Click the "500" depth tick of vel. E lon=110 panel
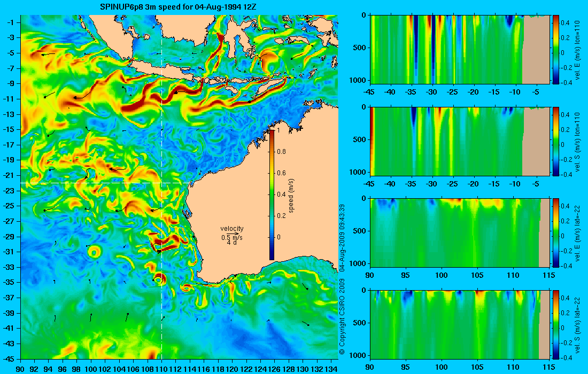Image resolution: width=588 pixels, height=374 pixels. (360, 48)
